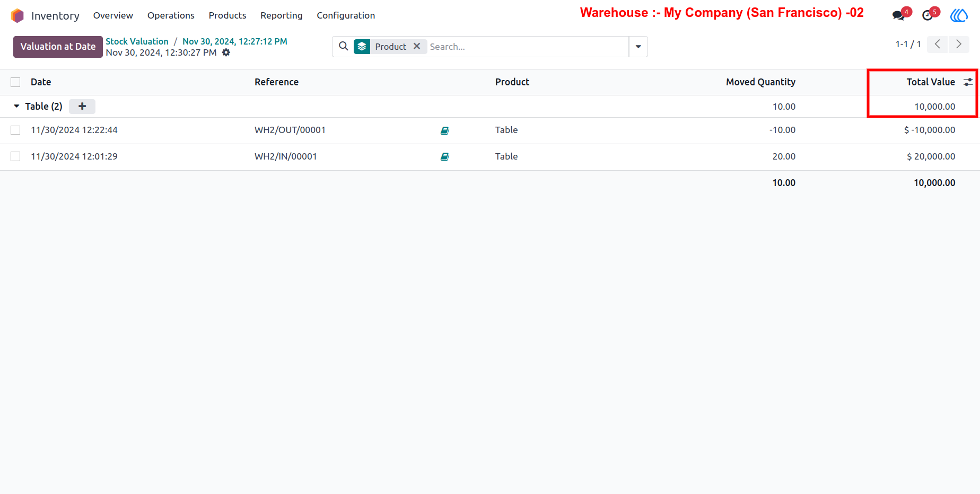This screenshot has height=494, width=980.
Task: Click the 1-1 / 1 pager counter
Action: (908, 45)
